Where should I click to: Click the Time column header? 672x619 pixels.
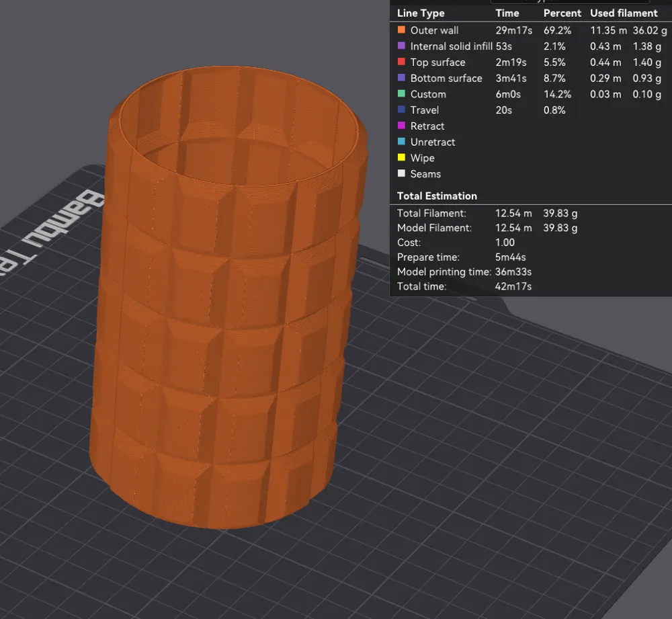pyautogui.click(x=507, y=13)
